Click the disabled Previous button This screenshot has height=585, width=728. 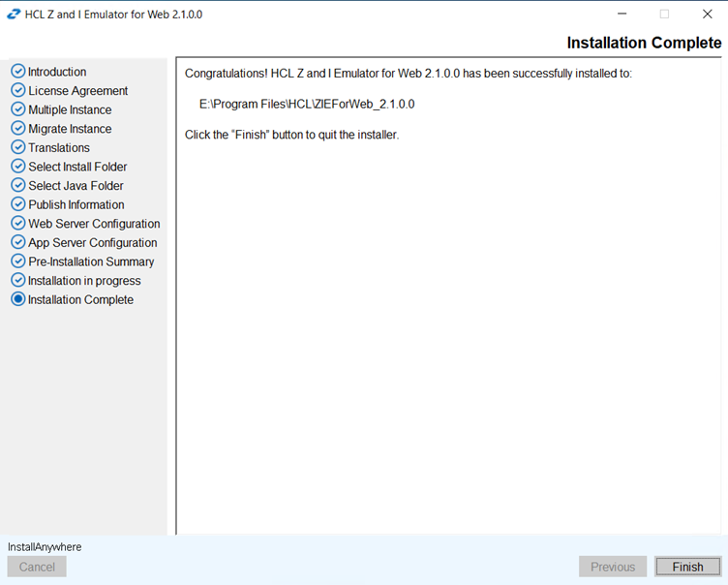pos(613,567)
